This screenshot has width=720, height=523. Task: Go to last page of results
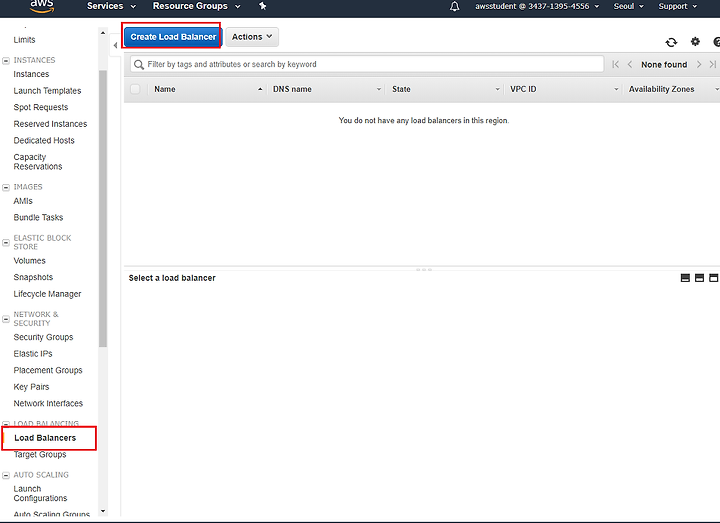point(713,64)
